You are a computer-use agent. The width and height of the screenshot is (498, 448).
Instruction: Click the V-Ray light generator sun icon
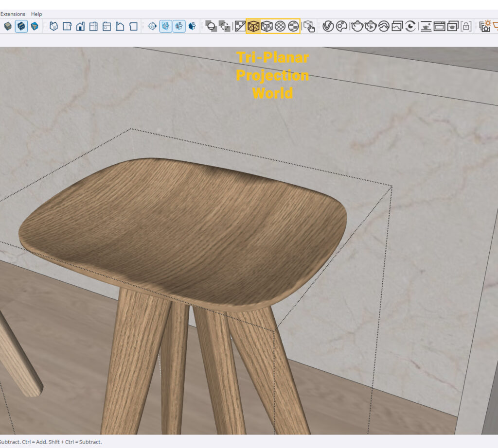[x=485, y=26]
